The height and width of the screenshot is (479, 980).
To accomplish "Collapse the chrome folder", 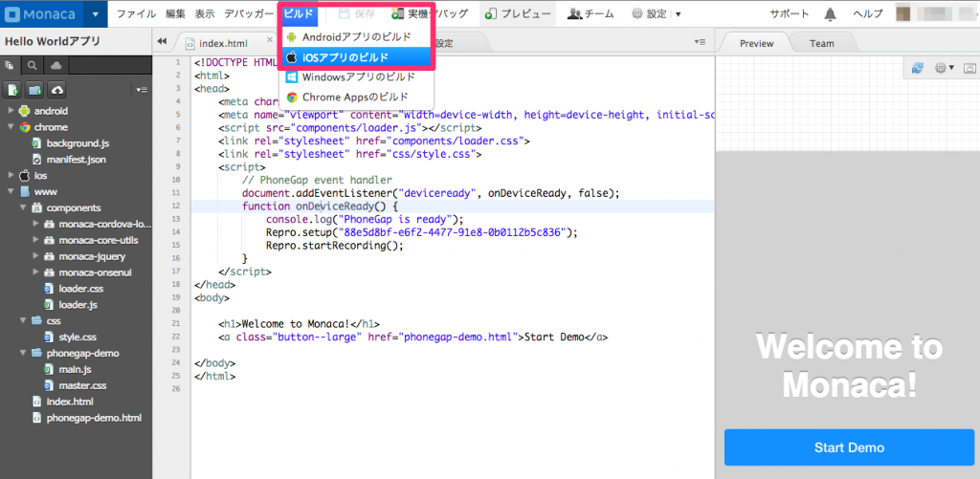I will [11, 127].
